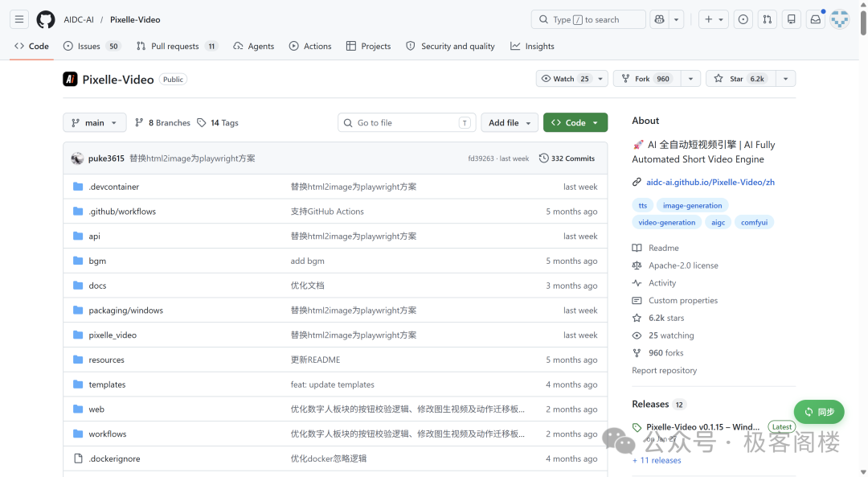This screenshot has height=477, width=868.
Task: Expand the Watch options dropdown arrow
Action: coord(600,79)
